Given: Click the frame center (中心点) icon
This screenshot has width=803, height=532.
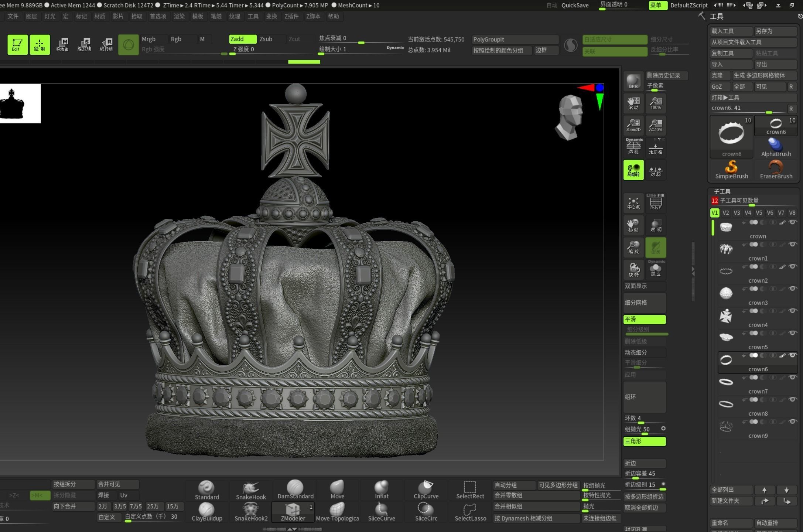Looking at the screenshot, I should (633, 203).
